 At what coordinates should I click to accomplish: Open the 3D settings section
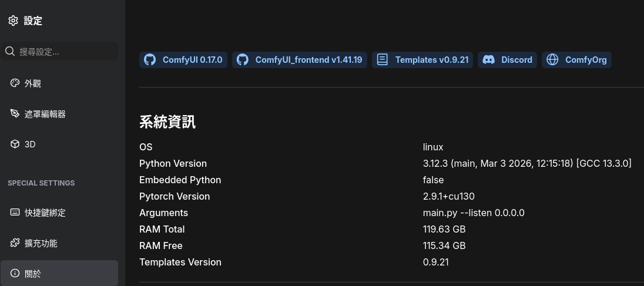click(30, 144)
